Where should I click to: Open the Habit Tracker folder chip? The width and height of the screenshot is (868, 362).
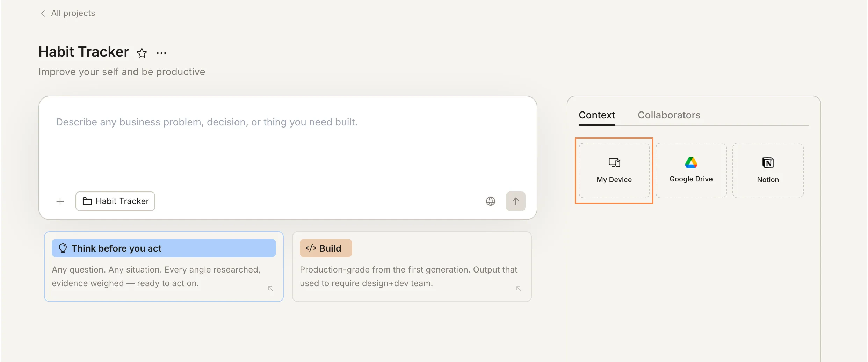coord(115,201)
